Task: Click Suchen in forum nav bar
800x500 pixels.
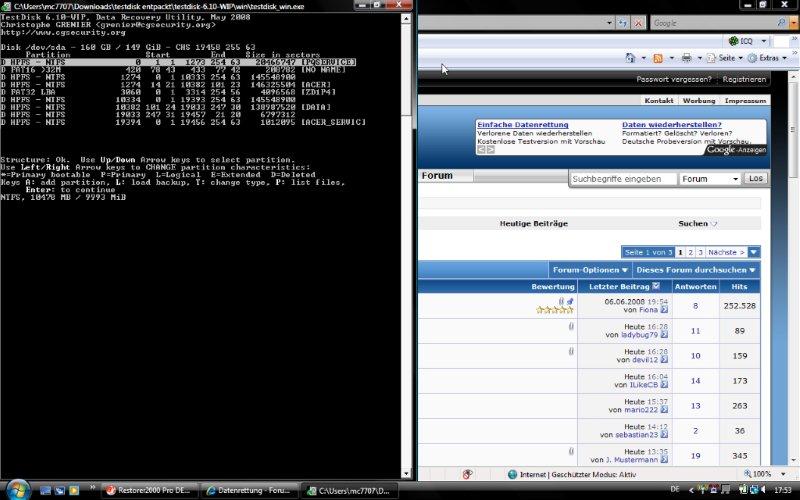Action: click(693, 223)
